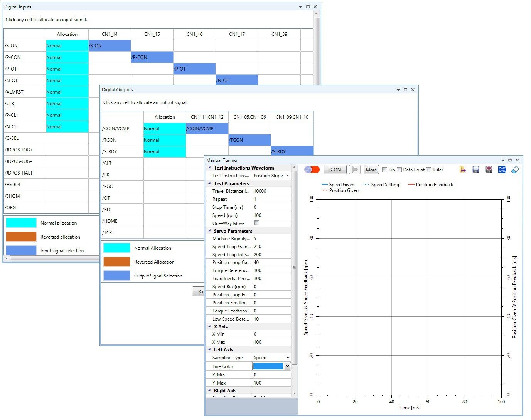This screenshot has width=531, height=420.
Task: Toggle the red servo status switch in Manual Tuning
Action: pos(312,170)
